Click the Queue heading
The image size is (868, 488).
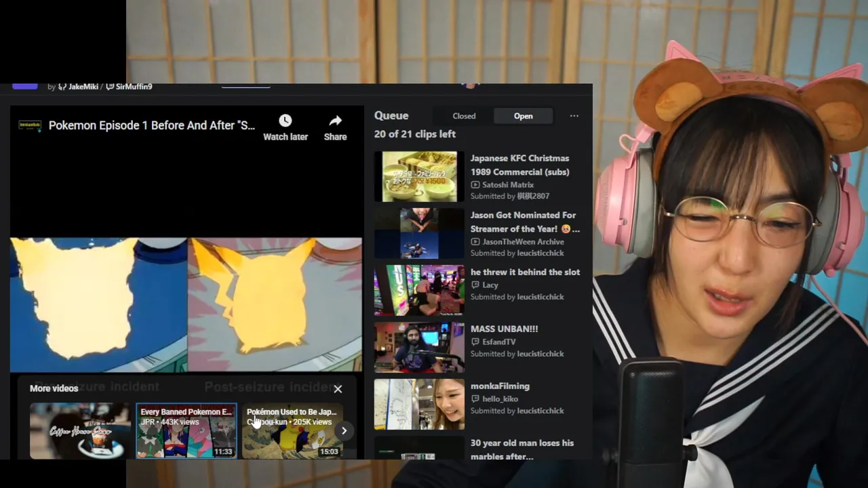pos(391,116)
